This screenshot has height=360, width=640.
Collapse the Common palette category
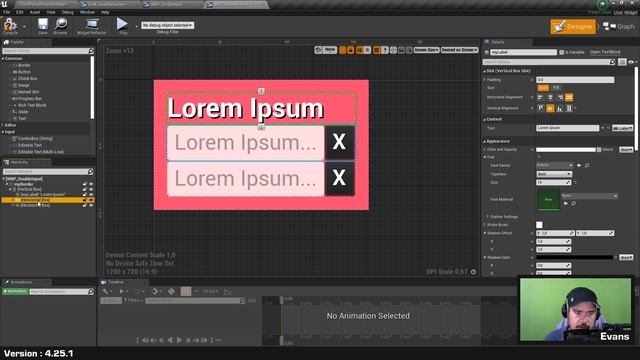click(3, 58)
